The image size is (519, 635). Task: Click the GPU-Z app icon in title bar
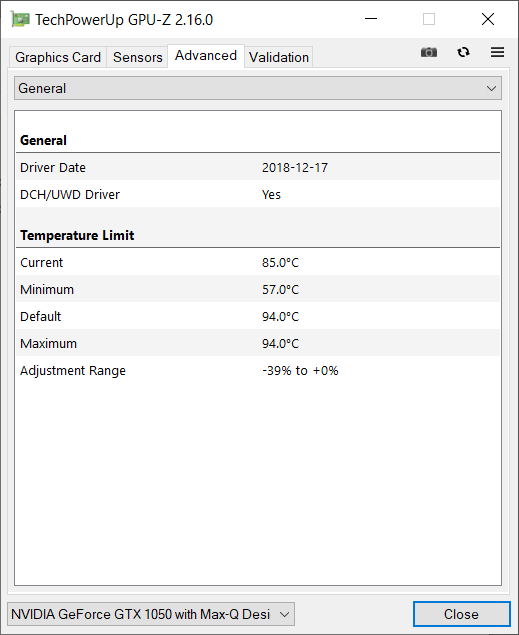pyautogui.click(x=20, y=19)
